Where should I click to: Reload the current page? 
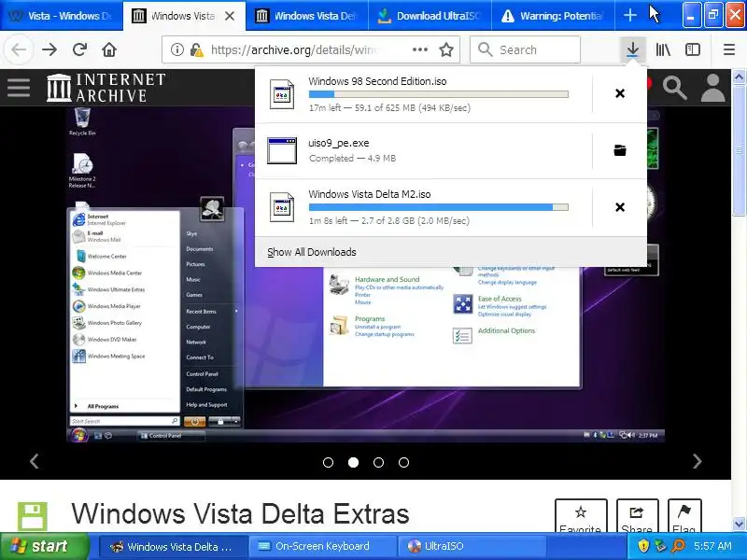click(79, 49)
